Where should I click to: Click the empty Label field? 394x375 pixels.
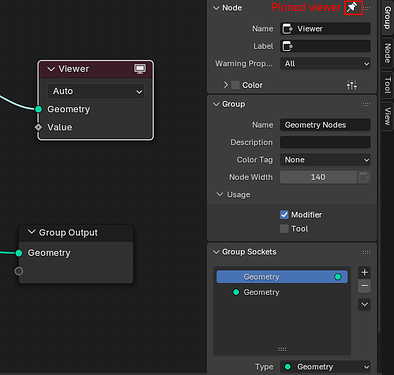(325, 46)
